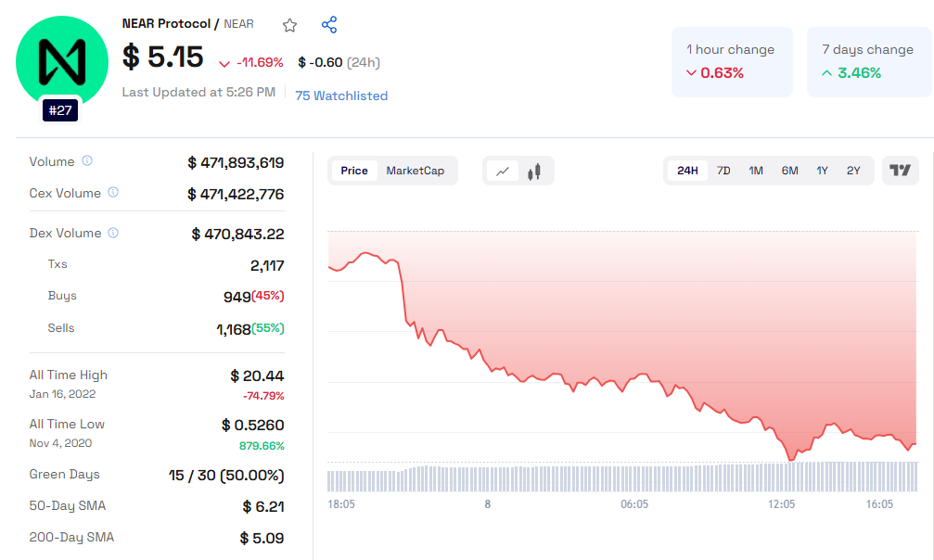934x560 pixels.
Task: Switch to line chart view
Action: click(x=503, y=171)
